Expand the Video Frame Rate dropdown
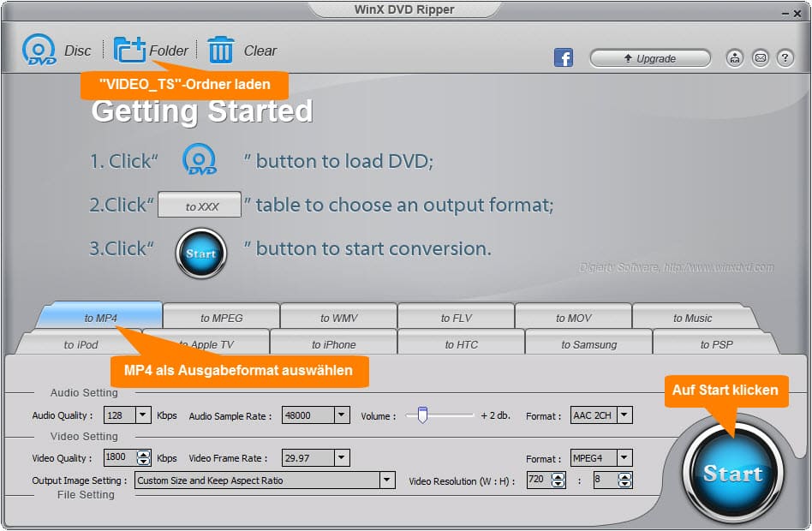Image resolution: width=812 pixels, height=531 pixels. (342, 458)
